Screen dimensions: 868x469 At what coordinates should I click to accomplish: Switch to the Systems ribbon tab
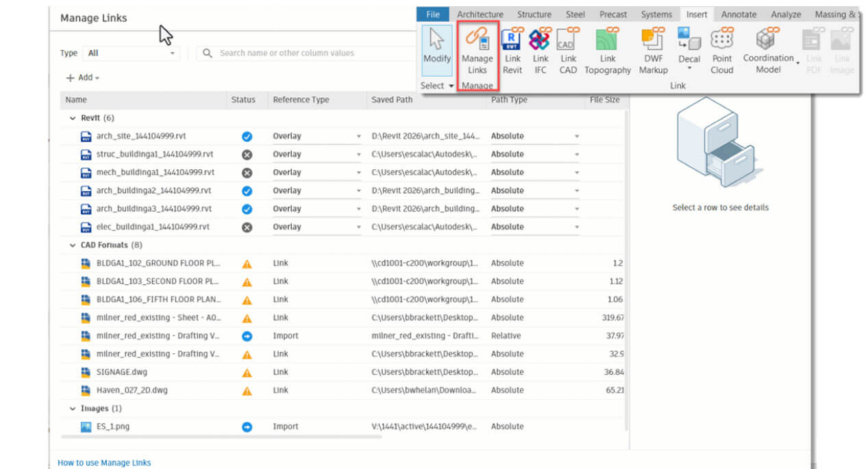656,14
